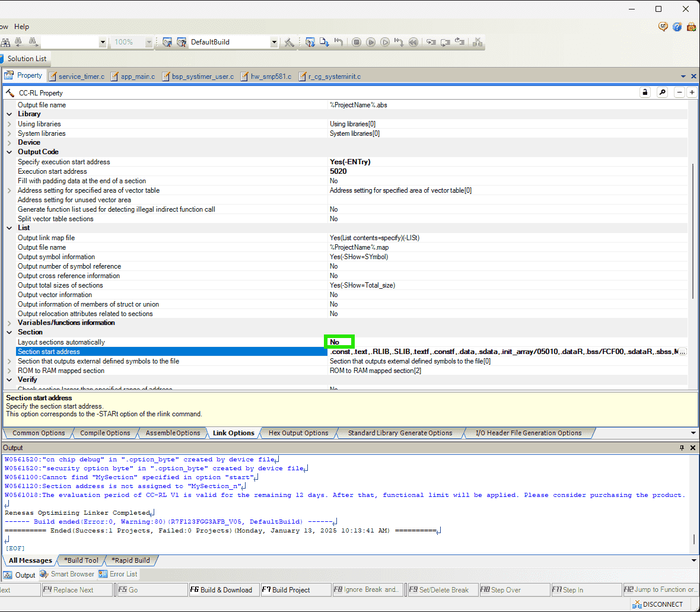
Task: Switch to the Compile Options tab
Action: [x=105, y=433]
